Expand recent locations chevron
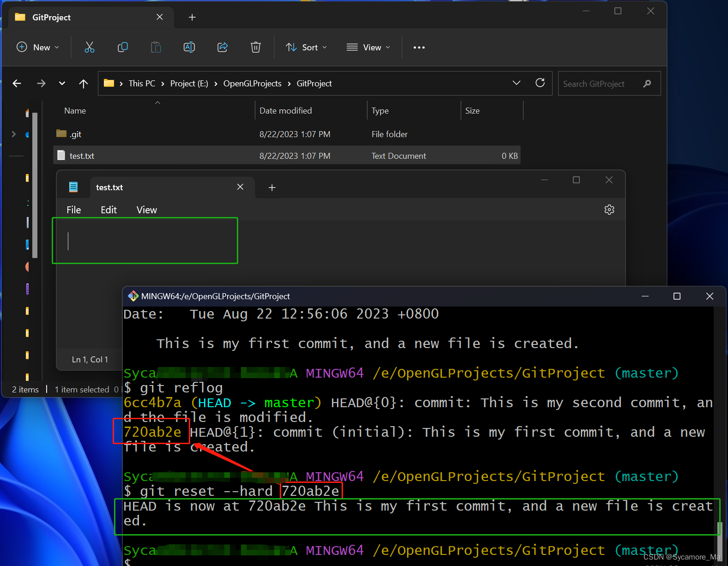 [x=62, y=84]
